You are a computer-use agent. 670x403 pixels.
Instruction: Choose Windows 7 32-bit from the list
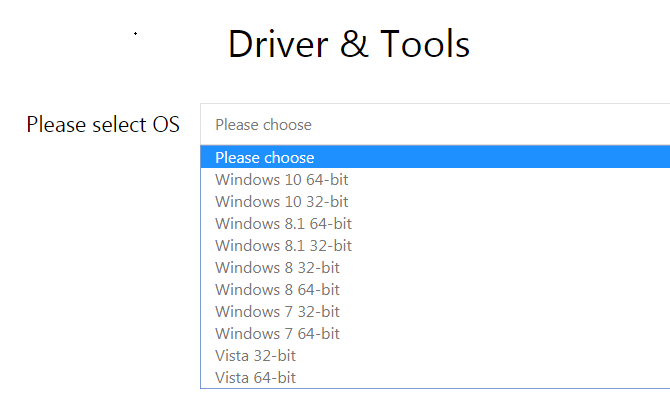point(277,312)
